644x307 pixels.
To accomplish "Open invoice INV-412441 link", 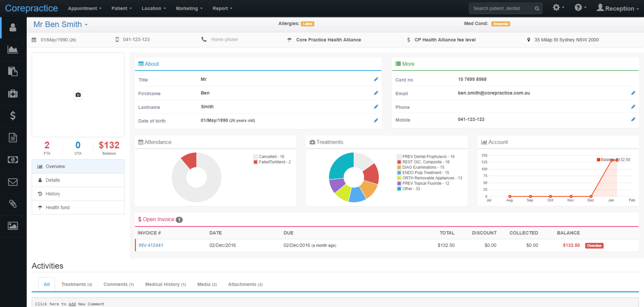I will coord(151,245).
